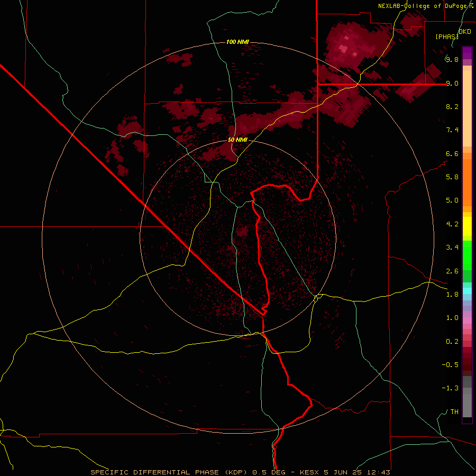Screen dimensions: 476x476
Task: Click the 50 NMI range ring label
Action: point(237,140)
